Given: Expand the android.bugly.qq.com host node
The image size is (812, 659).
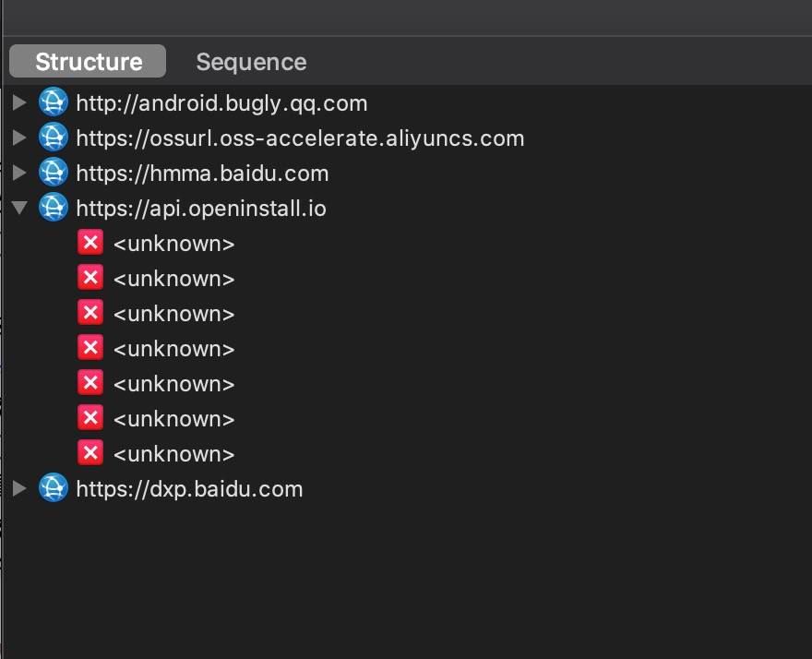Looking at the screenshot, I should click(x=19, y=103).
